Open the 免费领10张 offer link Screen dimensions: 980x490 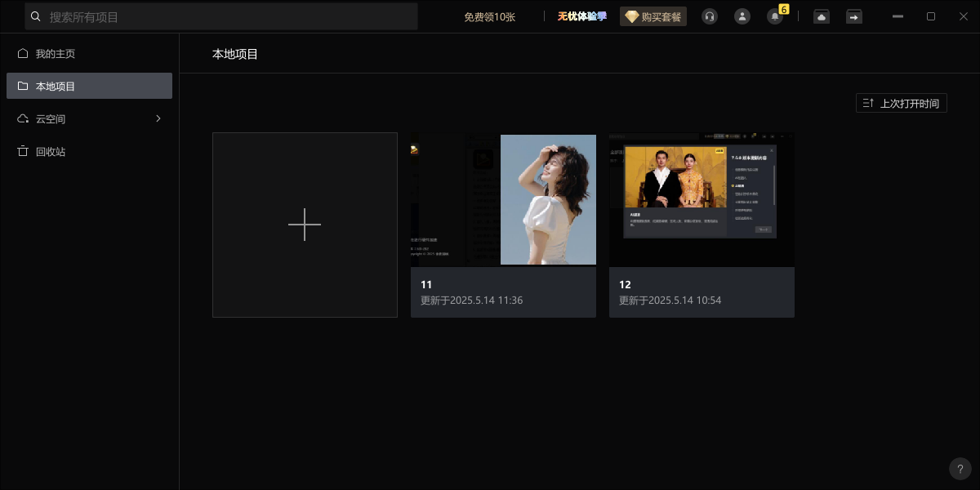[x=490, y=16]
